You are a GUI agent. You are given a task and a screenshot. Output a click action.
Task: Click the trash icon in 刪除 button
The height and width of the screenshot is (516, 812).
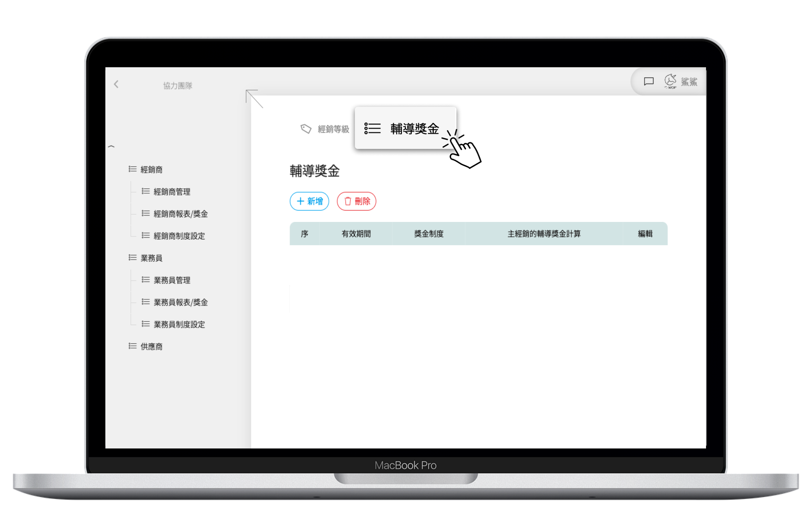(348, 201)
